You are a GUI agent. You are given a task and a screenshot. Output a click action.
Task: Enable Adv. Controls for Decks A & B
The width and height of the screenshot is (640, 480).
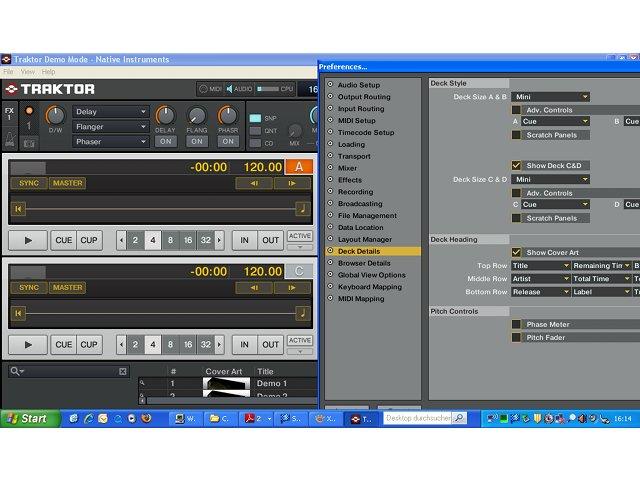[516, 110]
